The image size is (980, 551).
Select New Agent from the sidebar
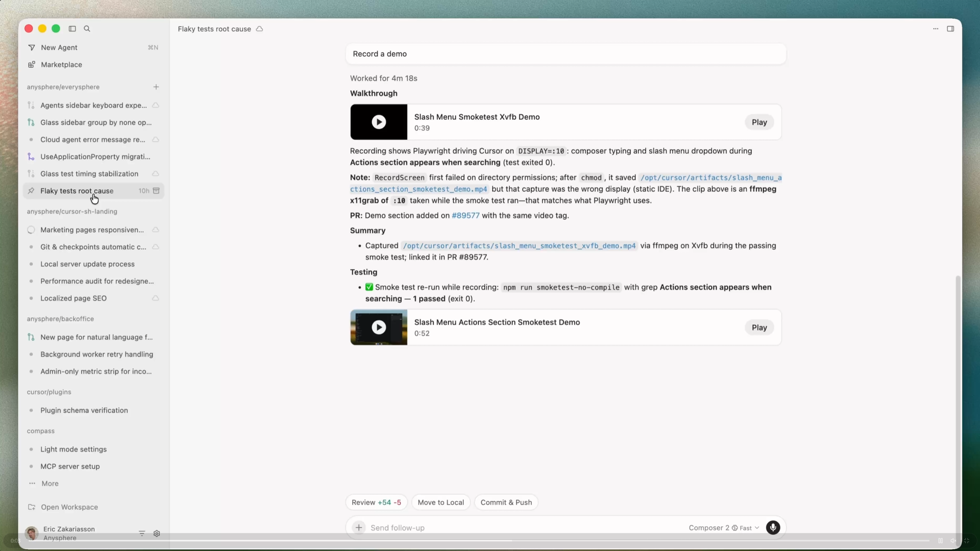click(60, 47)
